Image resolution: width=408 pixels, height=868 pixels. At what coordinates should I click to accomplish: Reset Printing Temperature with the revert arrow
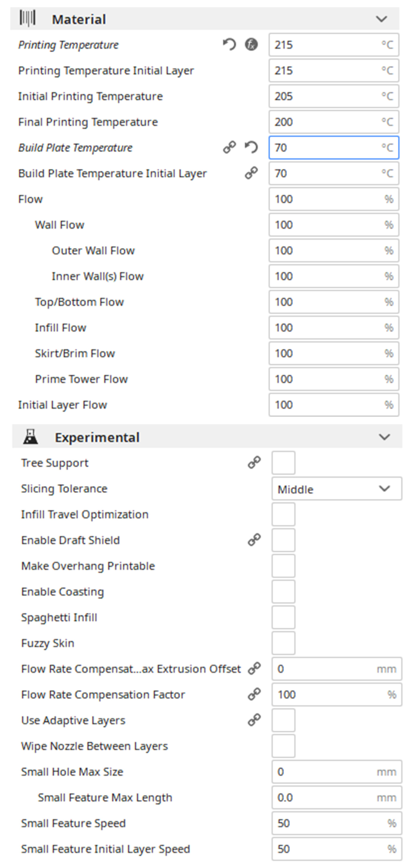[x=229, y=45]
